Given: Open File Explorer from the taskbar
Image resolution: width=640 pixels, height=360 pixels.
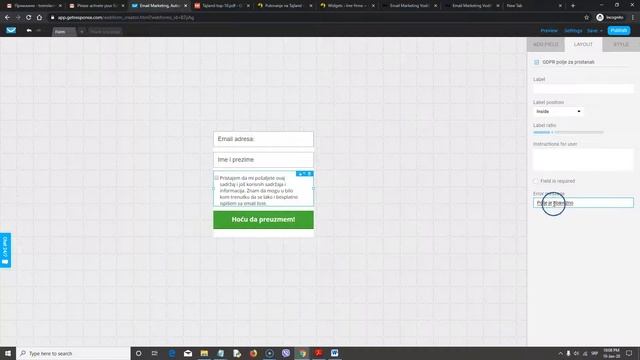Looking at the screenshot, I should 204,353.
